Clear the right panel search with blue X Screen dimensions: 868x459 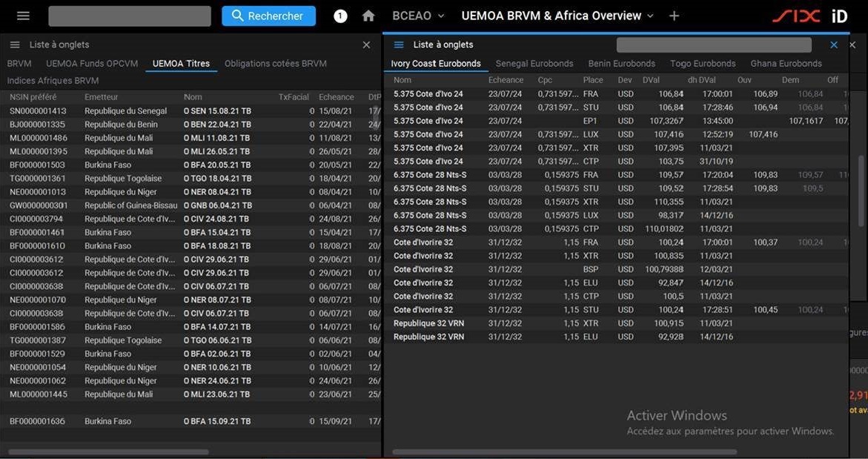834,44
